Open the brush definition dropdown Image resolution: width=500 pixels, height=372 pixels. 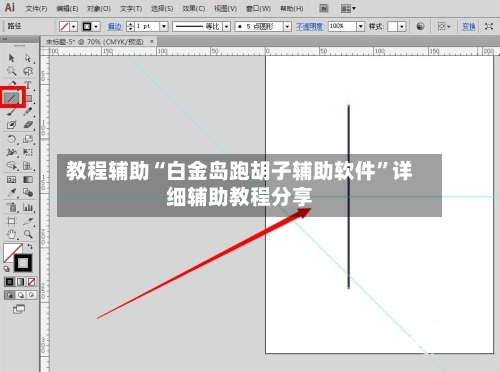287,26
